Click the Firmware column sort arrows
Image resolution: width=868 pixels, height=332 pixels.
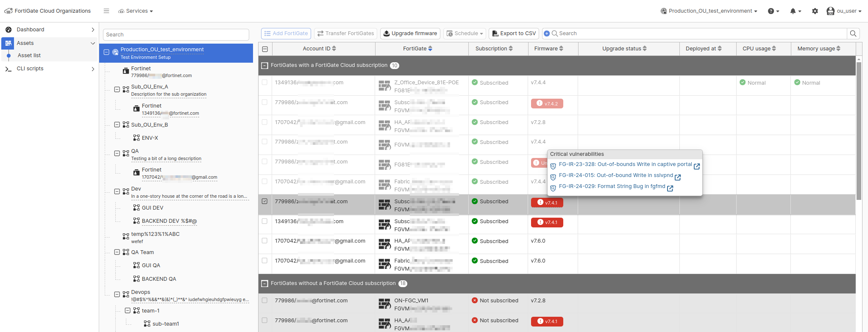pos(561,49)
